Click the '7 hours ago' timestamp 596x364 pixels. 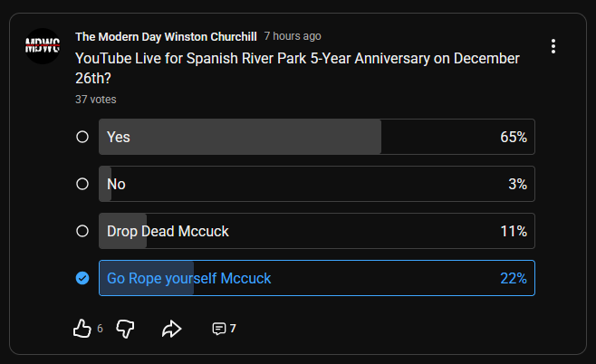293,37
